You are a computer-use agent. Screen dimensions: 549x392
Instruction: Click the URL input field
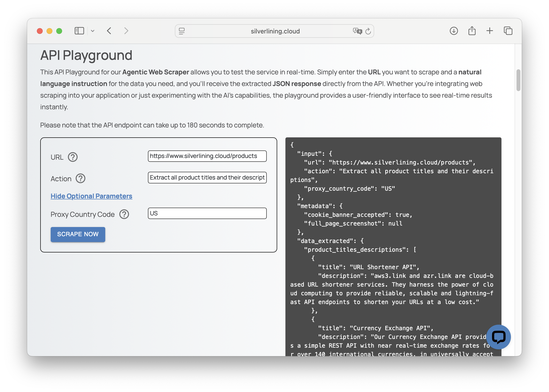click(207, 156)
